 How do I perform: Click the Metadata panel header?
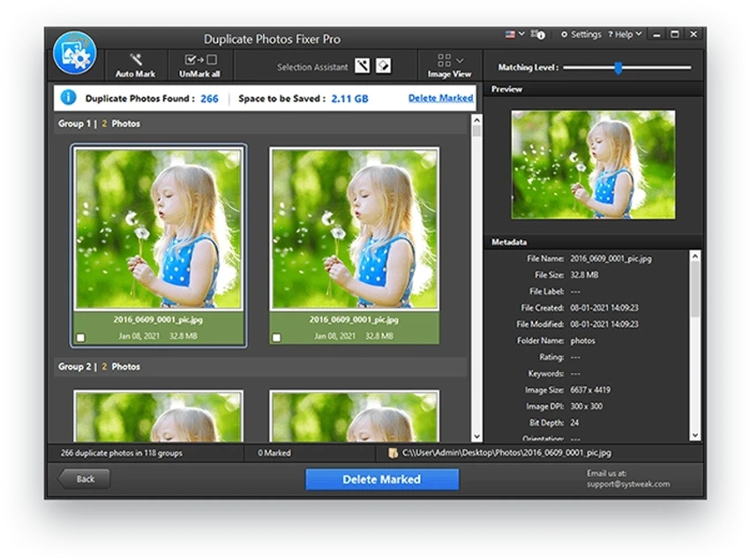click(593, 242)
